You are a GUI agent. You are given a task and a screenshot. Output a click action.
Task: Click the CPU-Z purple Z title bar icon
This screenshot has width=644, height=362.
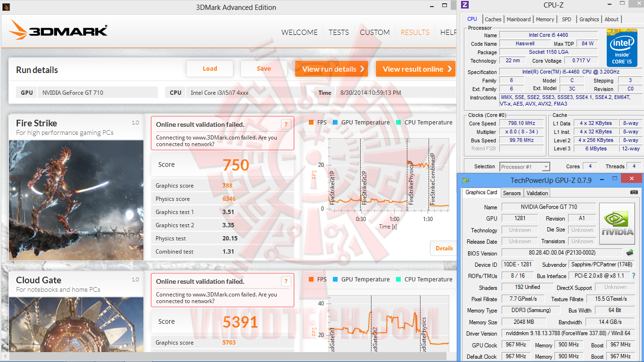point(465,5)
